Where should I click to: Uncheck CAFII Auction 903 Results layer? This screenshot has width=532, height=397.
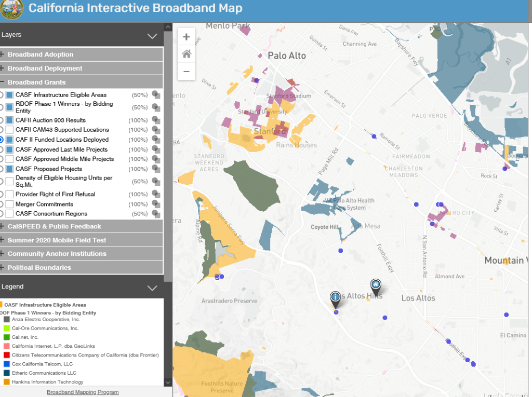click(9, 120)
